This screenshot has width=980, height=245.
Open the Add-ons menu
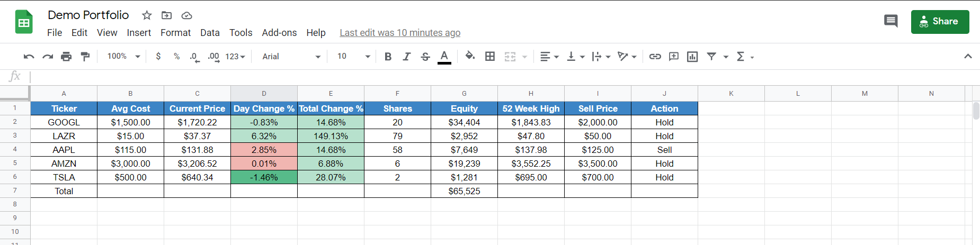pyautogui.click(x=279, y=33)
